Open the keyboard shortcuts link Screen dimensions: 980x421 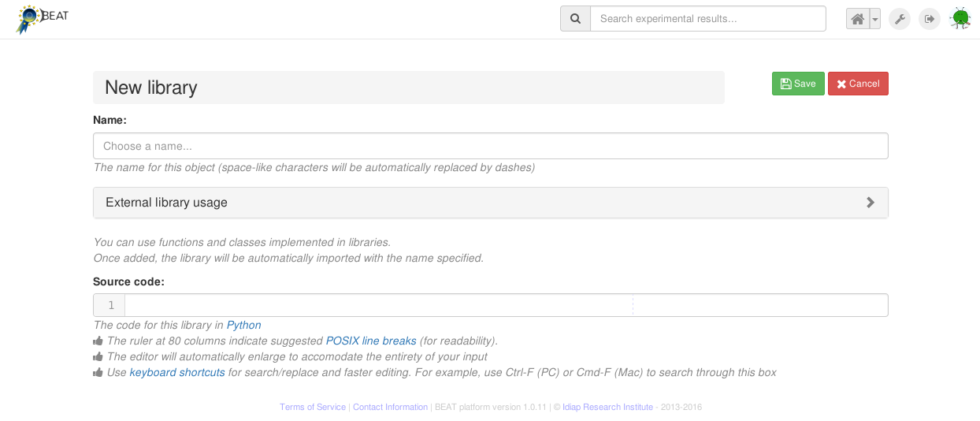(x=177, y=372)
